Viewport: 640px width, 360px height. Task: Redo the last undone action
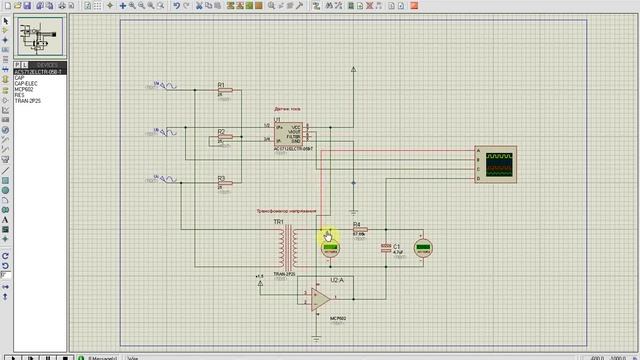186,6
